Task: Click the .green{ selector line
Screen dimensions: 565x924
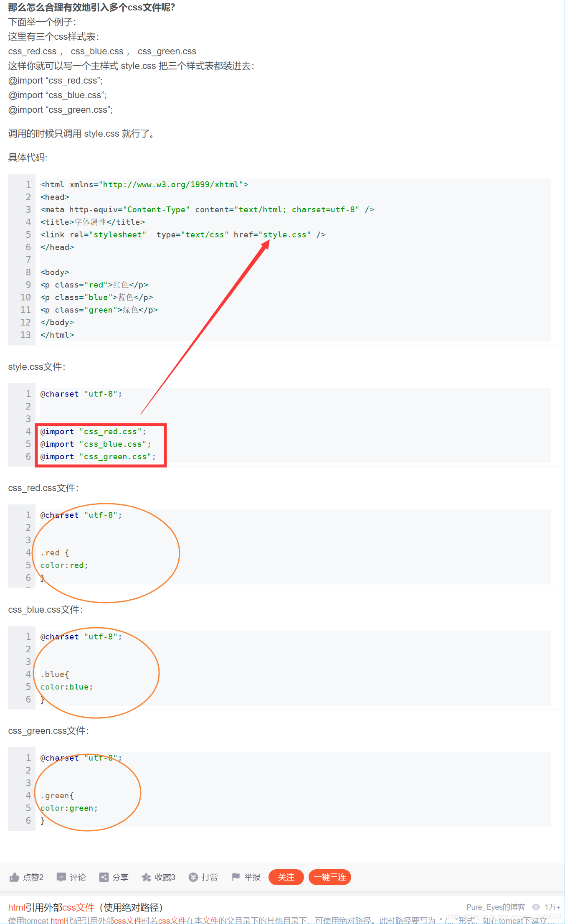Action: point(57,796)
